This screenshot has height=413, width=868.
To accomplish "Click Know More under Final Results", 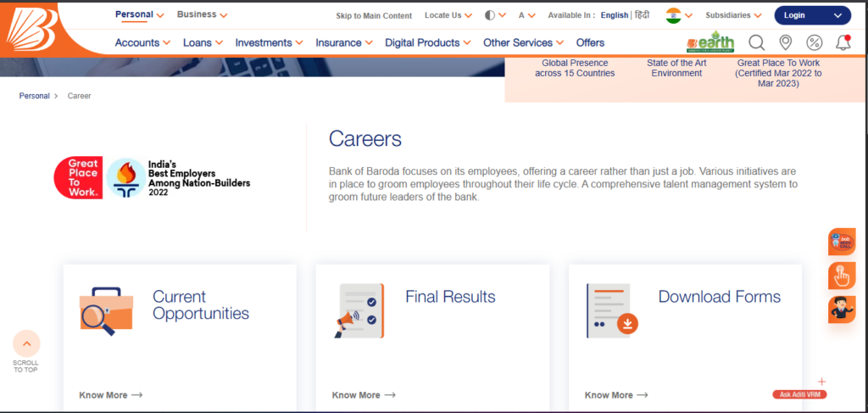I will [x=364, y=395].
